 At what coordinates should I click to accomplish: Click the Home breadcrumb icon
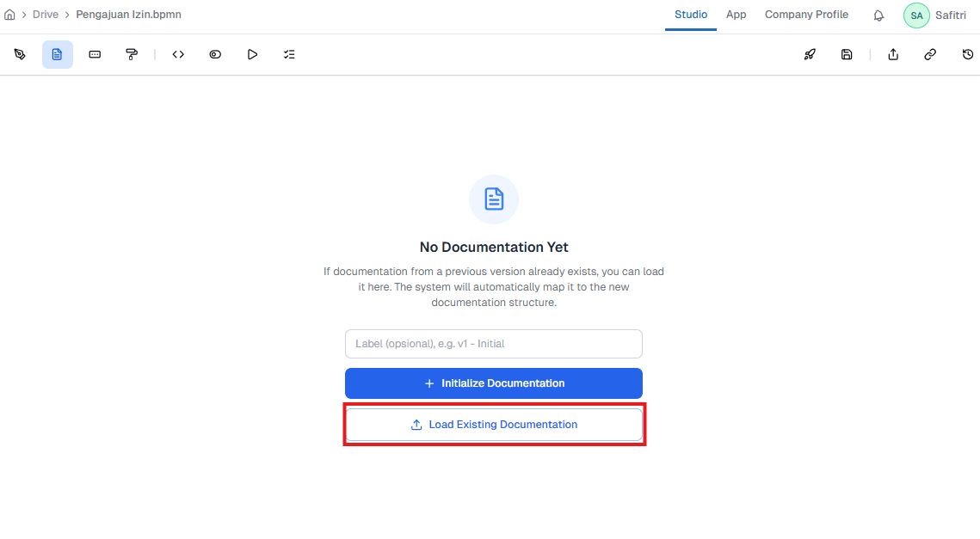pos(9,14)
